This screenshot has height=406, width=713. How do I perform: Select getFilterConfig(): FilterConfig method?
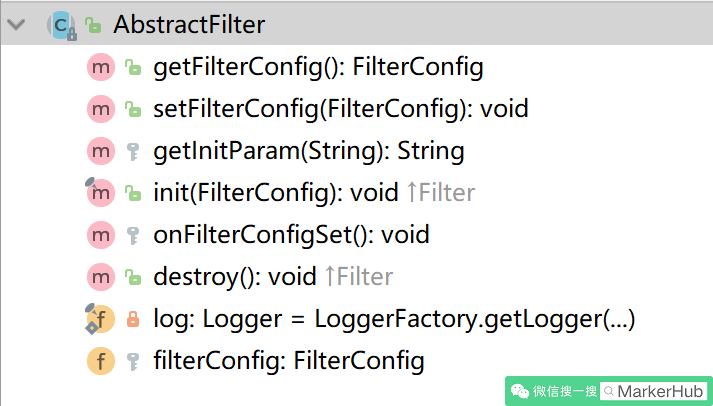(x=318, y=67)
